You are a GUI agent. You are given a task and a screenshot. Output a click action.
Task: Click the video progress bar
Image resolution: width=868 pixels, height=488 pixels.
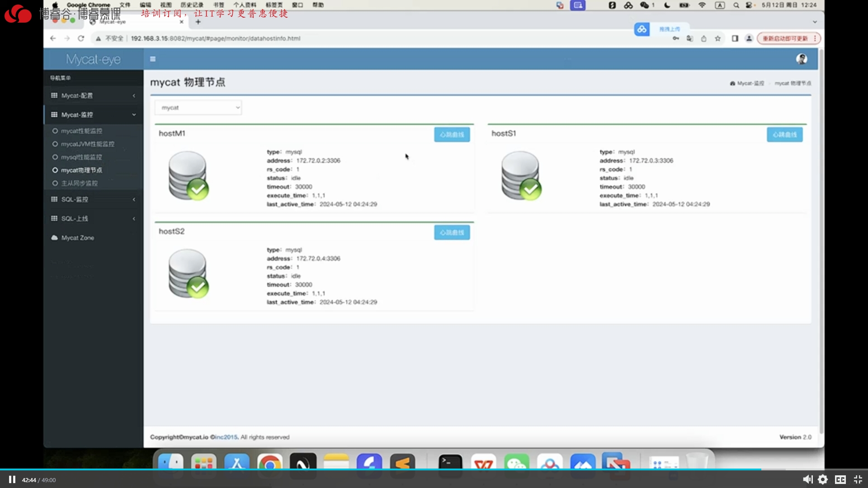tap(434, 469)
